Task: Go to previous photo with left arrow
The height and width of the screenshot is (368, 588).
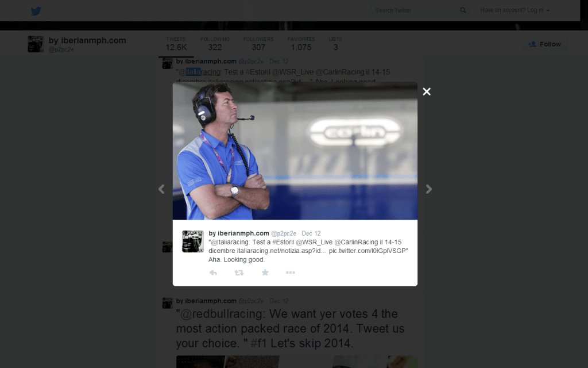Action: (x=161, y=189)
